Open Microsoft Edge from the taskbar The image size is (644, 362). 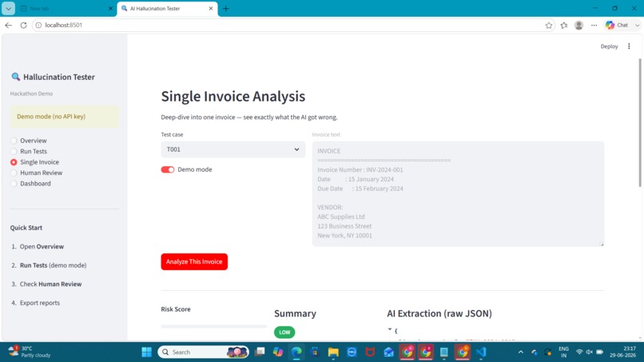tap(296, 352)
